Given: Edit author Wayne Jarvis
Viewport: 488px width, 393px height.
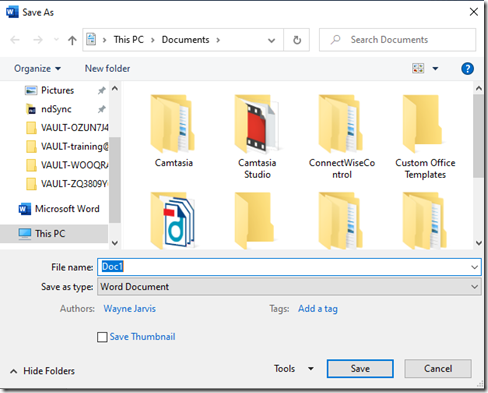Looking at the screenshot, I should (x=129, y=309).
